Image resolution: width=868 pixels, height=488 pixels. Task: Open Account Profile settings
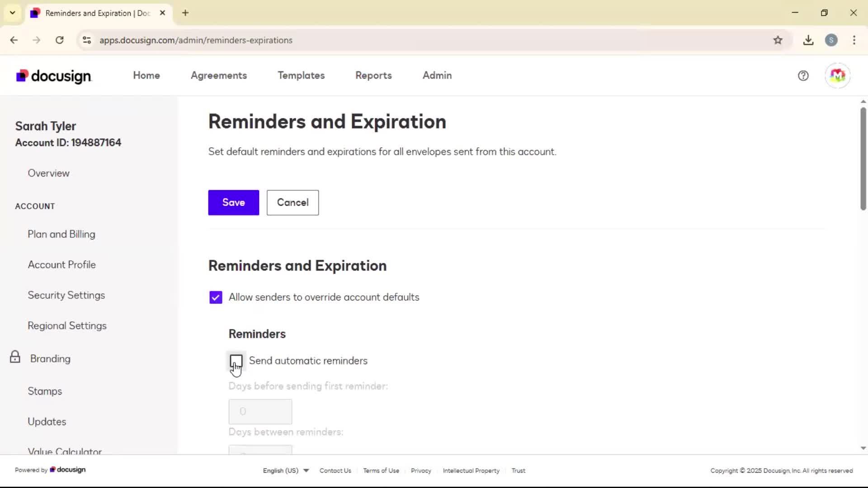62,265
